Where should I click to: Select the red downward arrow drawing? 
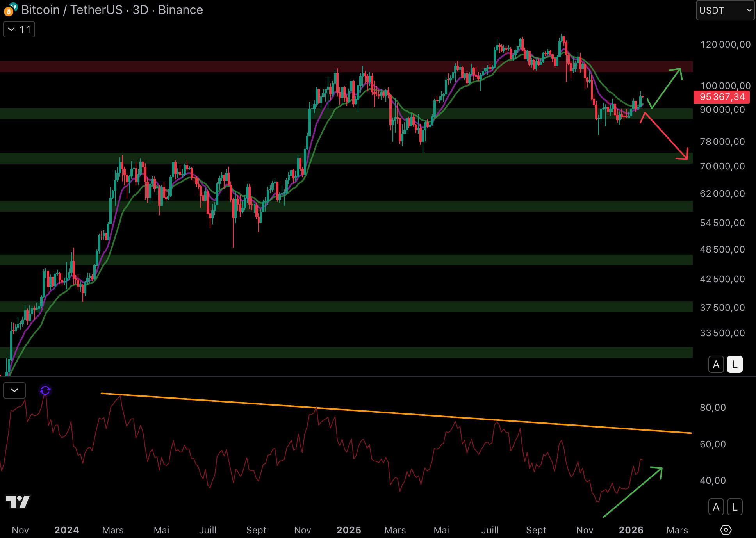coord(666,137)
